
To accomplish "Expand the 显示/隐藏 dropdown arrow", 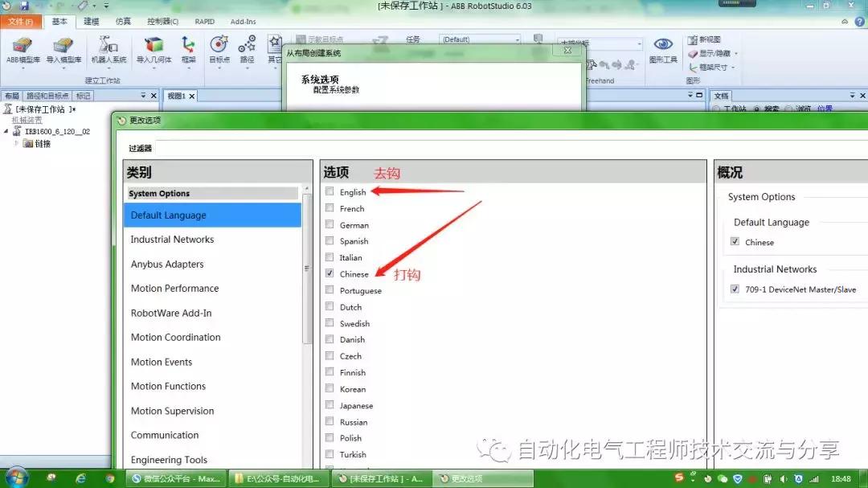I will 735,53.
